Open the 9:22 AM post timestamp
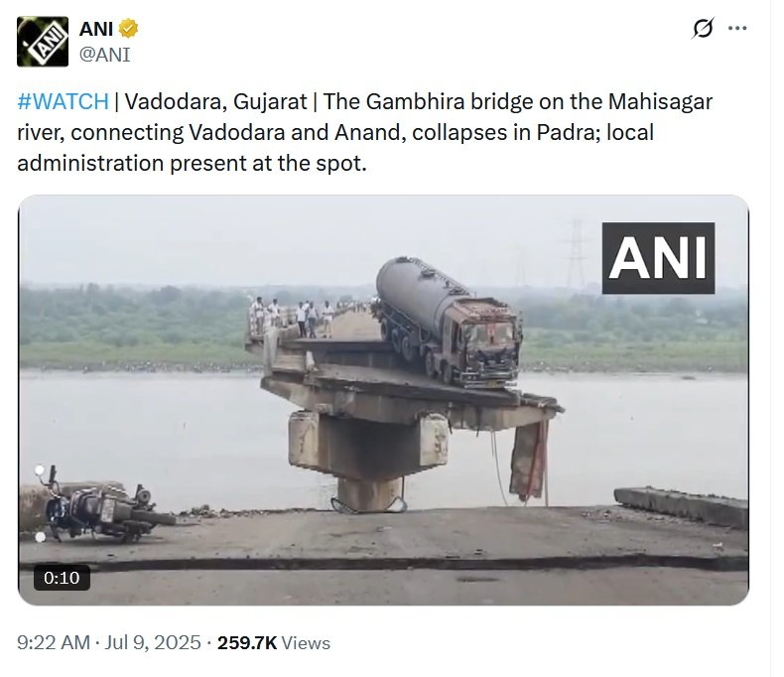The height and width of the screenshot is (677, 784). [x=54, y=642]
